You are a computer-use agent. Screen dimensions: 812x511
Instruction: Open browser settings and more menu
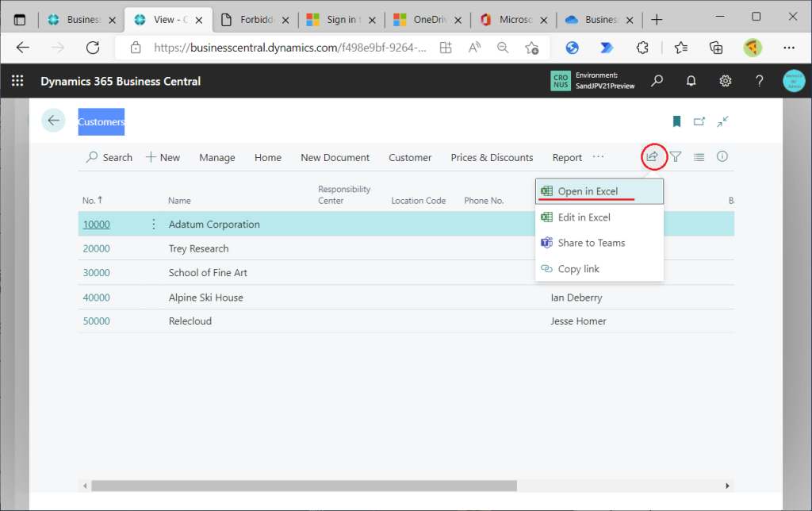pos(789,48)
